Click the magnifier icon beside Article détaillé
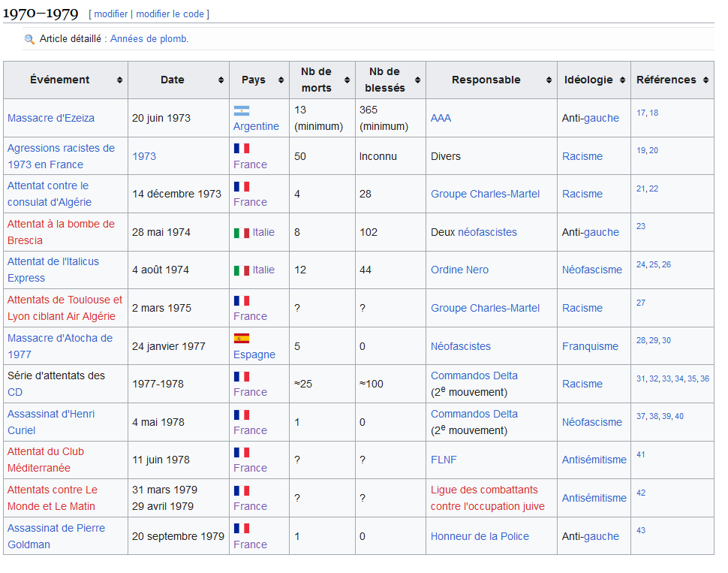Image resolution: width=728 pixels, height=573 pixels. click(x=29, y=39)
